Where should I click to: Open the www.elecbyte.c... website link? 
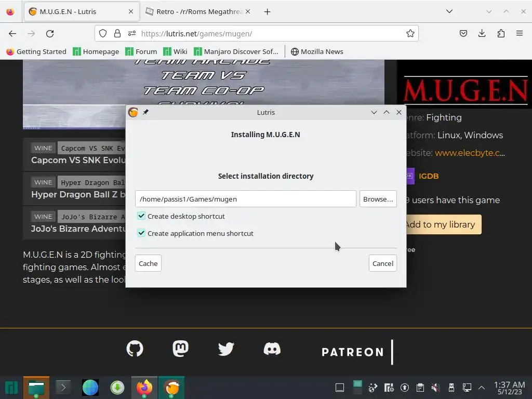point(470,153)
